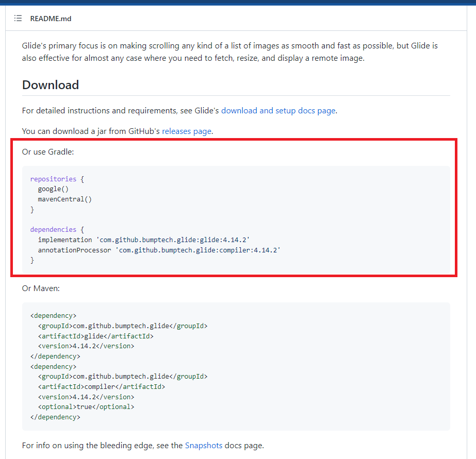The height and width of the screenshot is (459, 476).
Task: Click the optional true XML line
Action: [x=86, y=407]
